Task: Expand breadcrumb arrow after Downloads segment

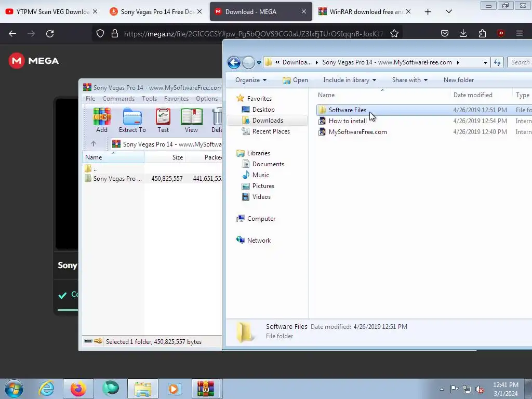Action: pyautogui.click(x=317, y=62)
